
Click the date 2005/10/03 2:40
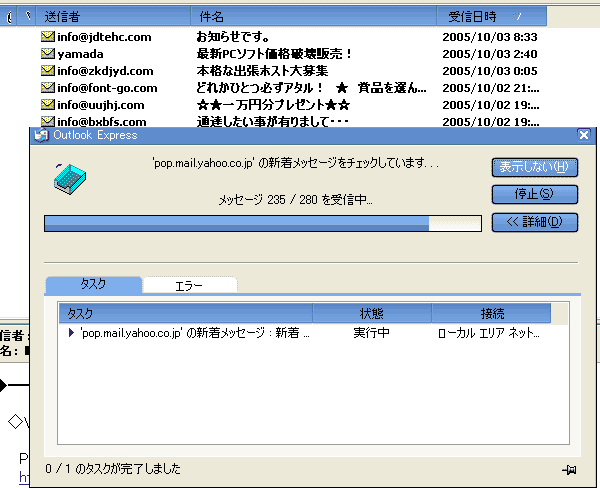click(490, 54)
